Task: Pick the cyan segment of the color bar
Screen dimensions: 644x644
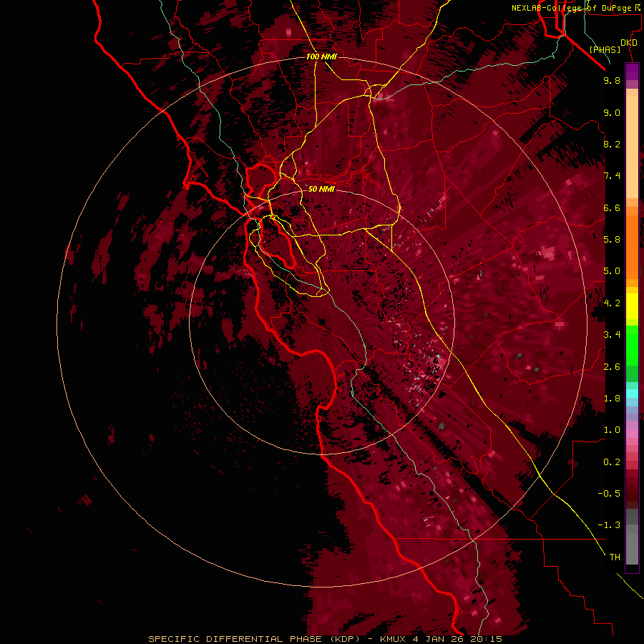Action: (632, 394)
